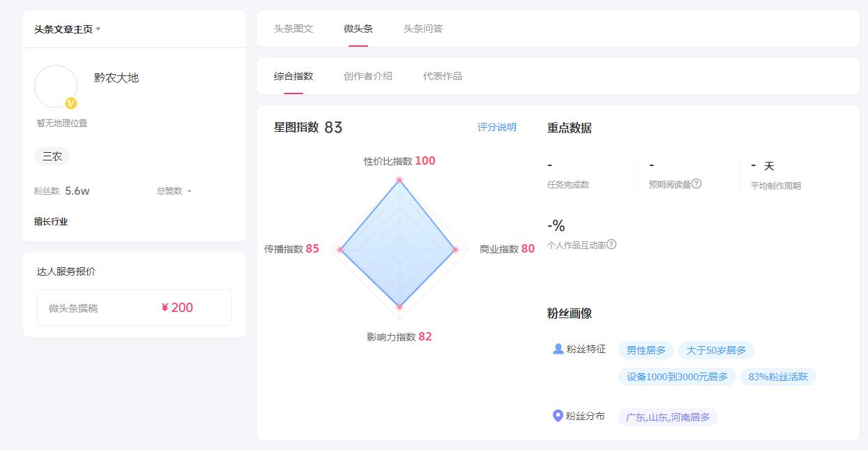Click the 广东,山东,河南居多 distribution tag

(667, 416)
